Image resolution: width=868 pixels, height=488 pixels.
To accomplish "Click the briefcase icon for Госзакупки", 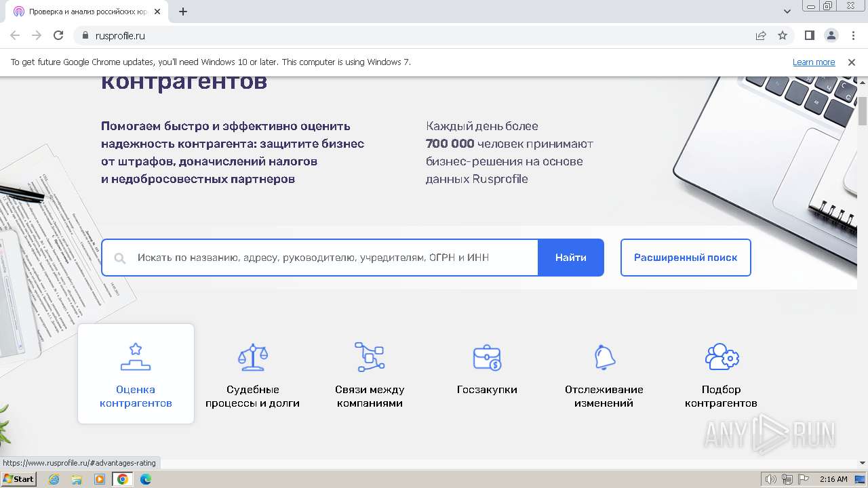I will 487,358.
